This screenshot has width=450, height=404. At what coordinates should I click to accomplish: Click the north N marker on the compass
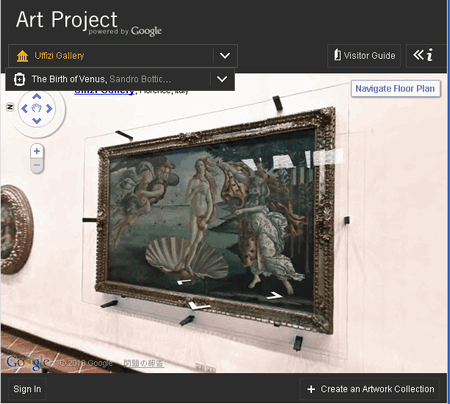(x=10, y=107)
